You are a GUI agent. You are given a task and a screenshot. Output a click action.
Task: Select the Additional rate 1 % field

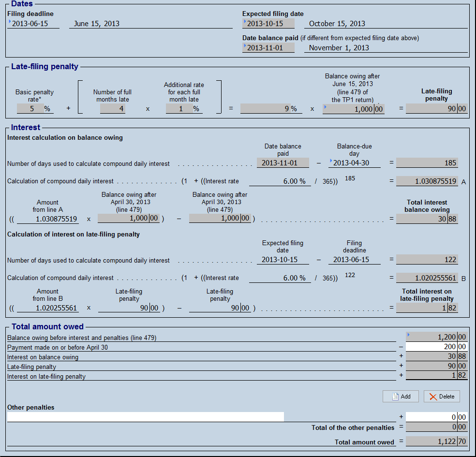pyautogui.click(x=184, y=109)
